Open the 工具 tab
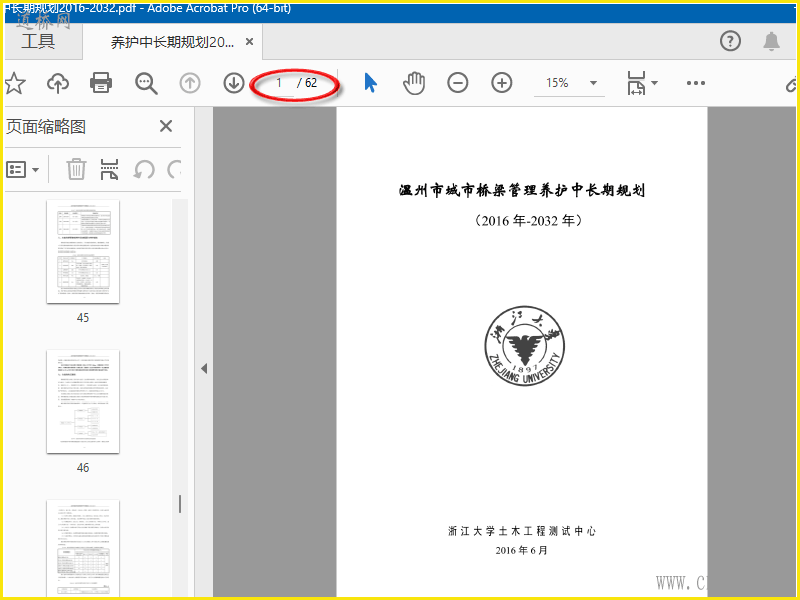 38,41
